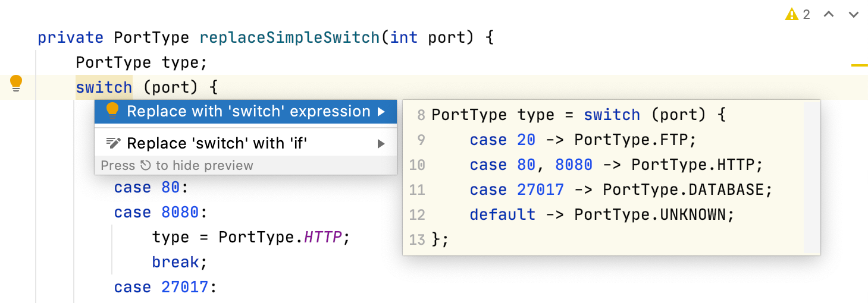
Task: Select Replace with 'switch' expression action
Action: pos(246,112)
